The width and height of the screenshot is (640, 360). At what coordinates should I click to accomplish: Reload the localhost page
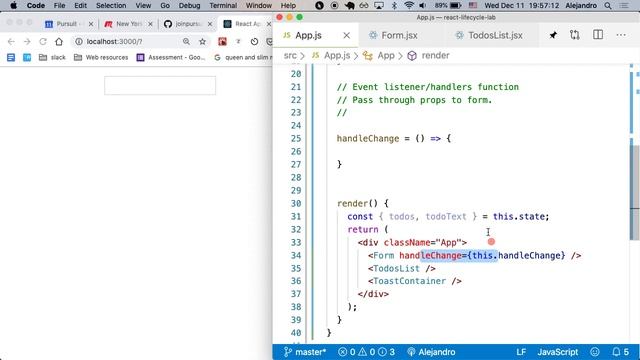(43, 42)
